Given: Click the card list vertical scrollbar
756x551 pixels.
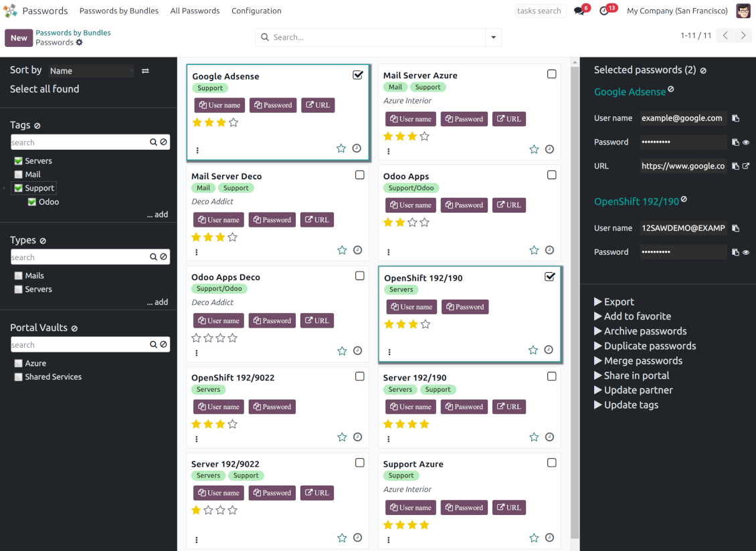Looking at the screenshot, I should 575,302.
